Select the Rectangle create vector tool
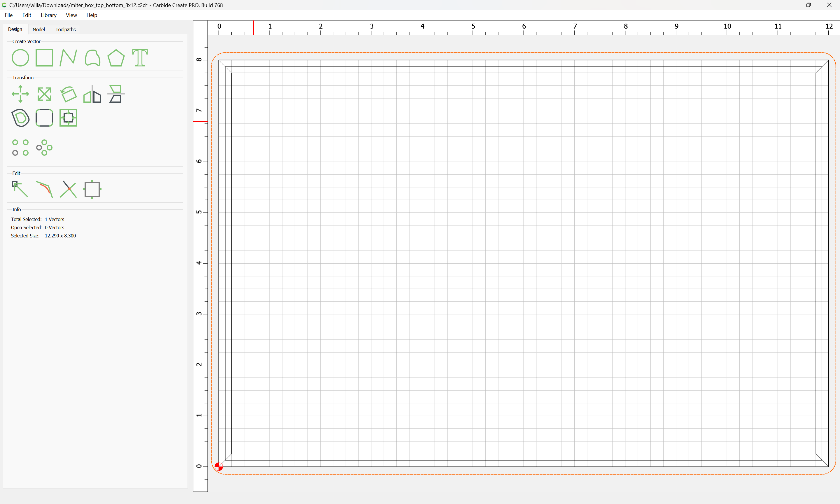The width and height of the screenshot is (840, 504). (44, 58)
